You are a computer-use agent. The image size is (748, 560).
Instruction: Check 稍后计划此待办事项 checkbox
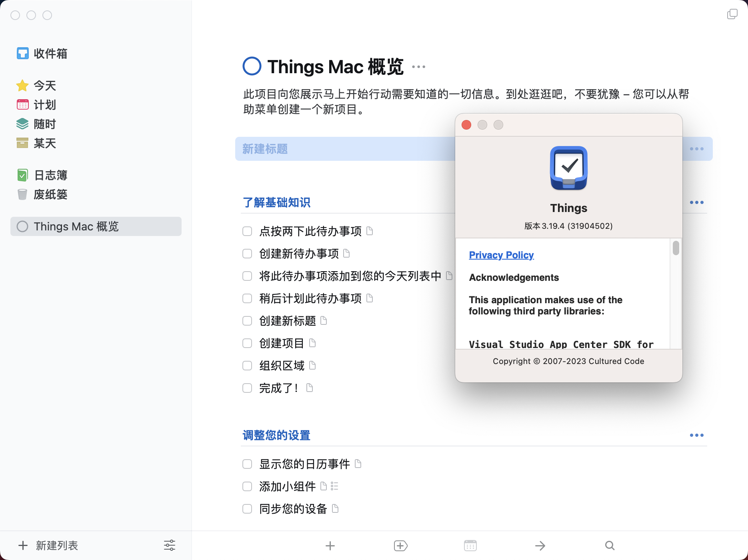click(x=247, y=298)
